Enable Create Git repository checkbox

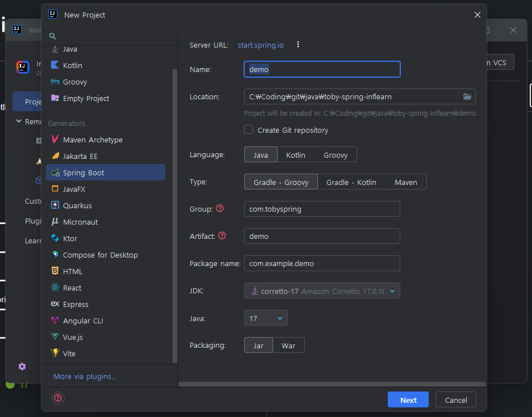pos(249,130)
